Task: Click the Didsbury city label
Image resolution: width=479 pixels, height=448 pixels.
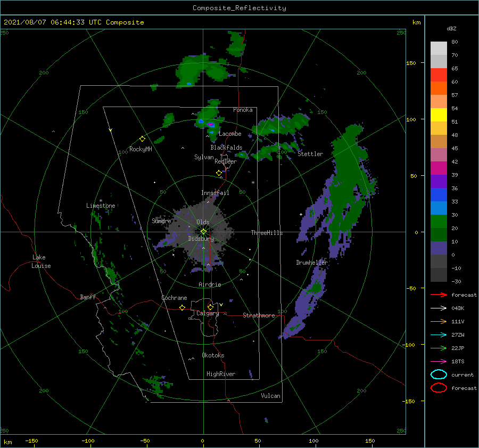Action: click(201, 239)
